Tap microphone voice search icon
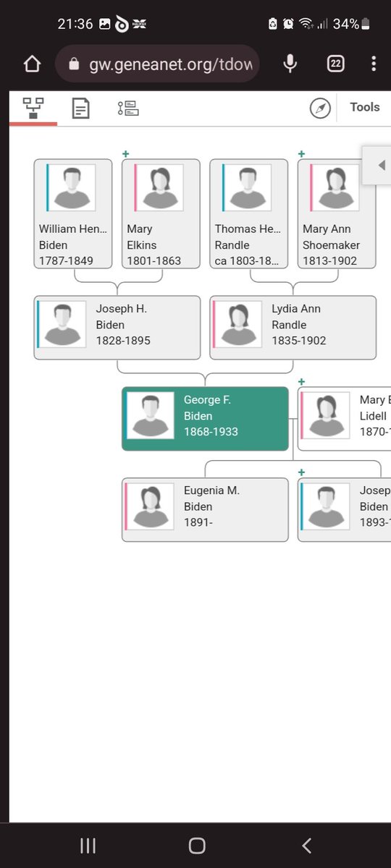The image size is (391, 868). [x=290, y=64]
